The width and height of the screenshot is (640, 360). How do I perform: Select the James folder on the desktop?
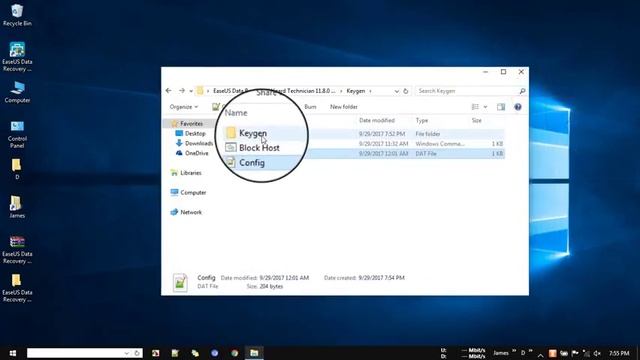click(x=17, y=207)
